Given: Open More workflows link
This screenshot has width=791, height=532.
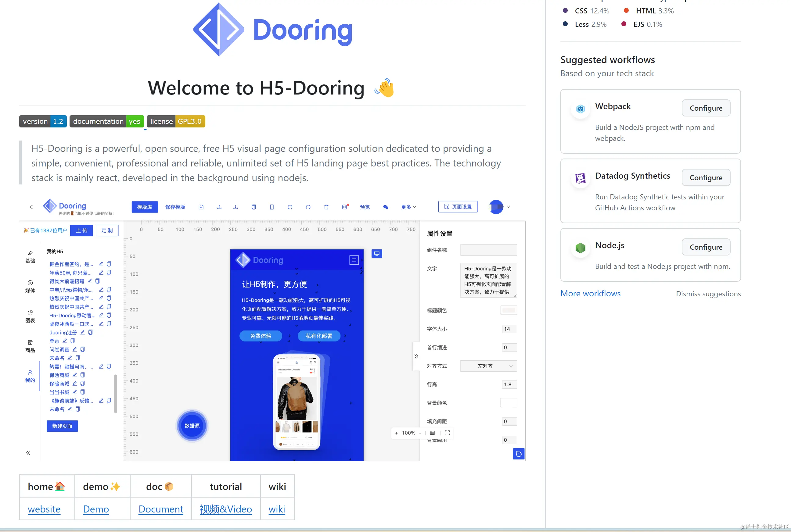Looking at the screenshot, I should pos(590,294).
